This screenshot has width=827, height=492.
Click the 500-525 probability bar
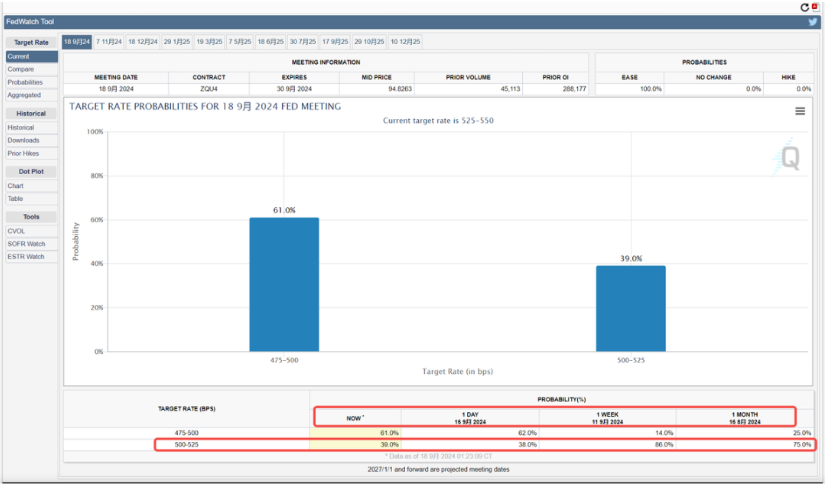(631, 308)
